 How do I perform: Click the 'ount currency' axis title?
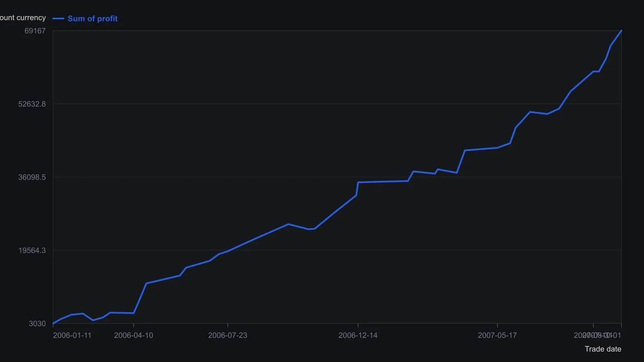(x=23, y=18)
